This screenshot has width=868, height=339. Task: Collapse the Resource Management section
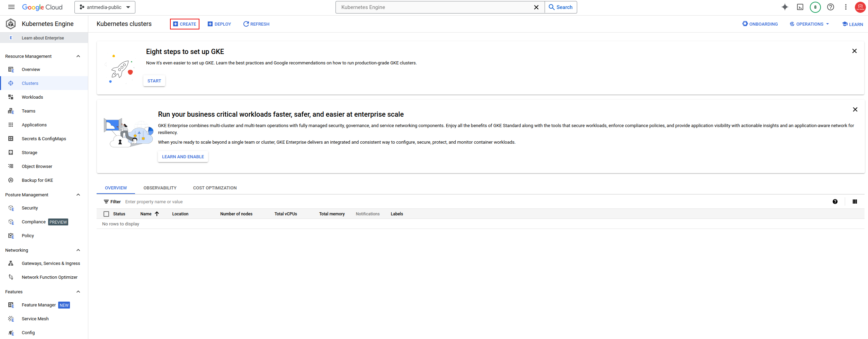(78, 56)
